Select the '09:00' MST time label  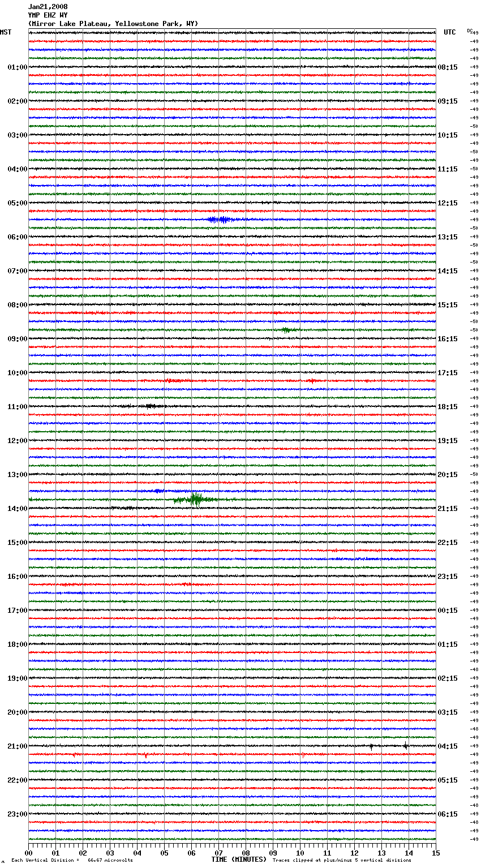18,339
